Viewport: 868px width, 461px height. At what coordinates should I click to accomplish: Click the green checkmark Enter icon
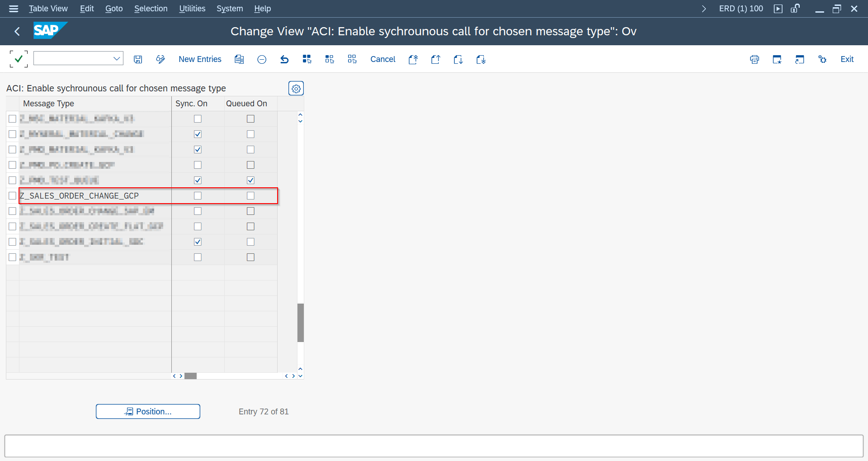19,59
